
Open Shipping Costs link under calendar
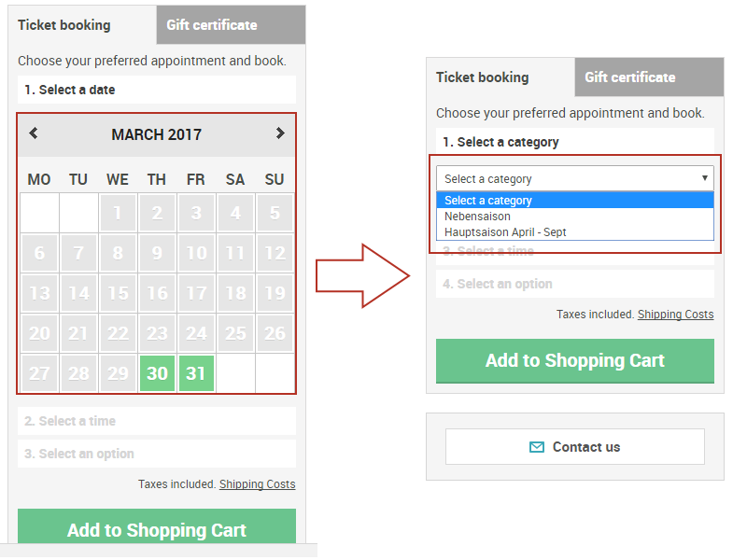coord(257,484)
